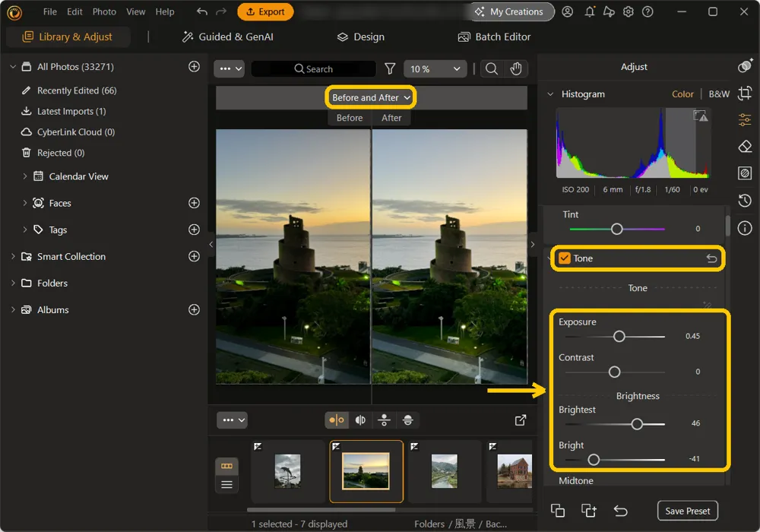Open the bottom more options dropdown
Viewport: 760px width, 532px height.
point(232,420)
